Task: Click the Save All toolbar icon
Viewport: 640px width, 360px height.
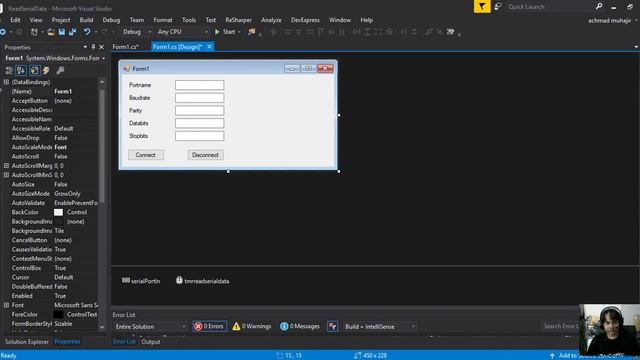Action: (73, 32)
